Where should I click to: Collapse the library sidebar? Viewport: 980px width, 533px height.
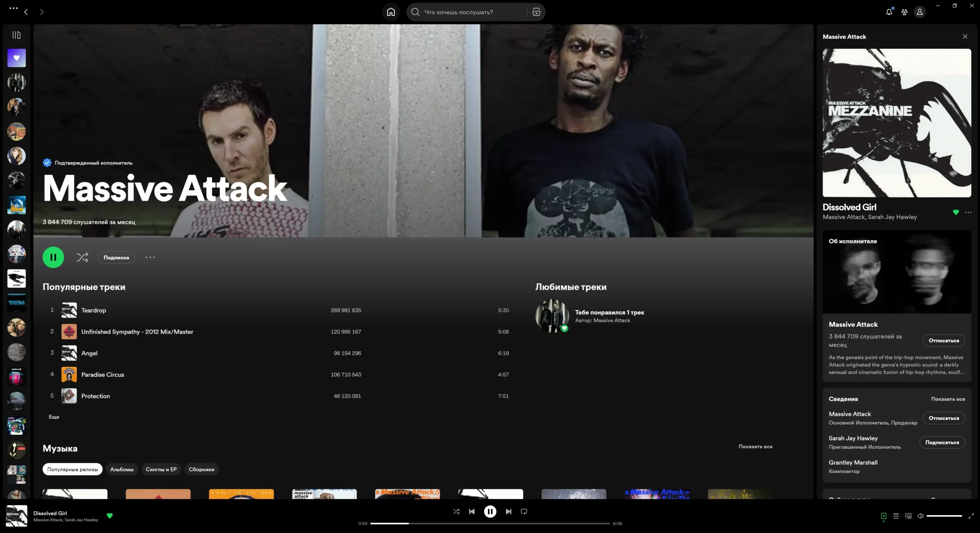click(x=16, y=34)
